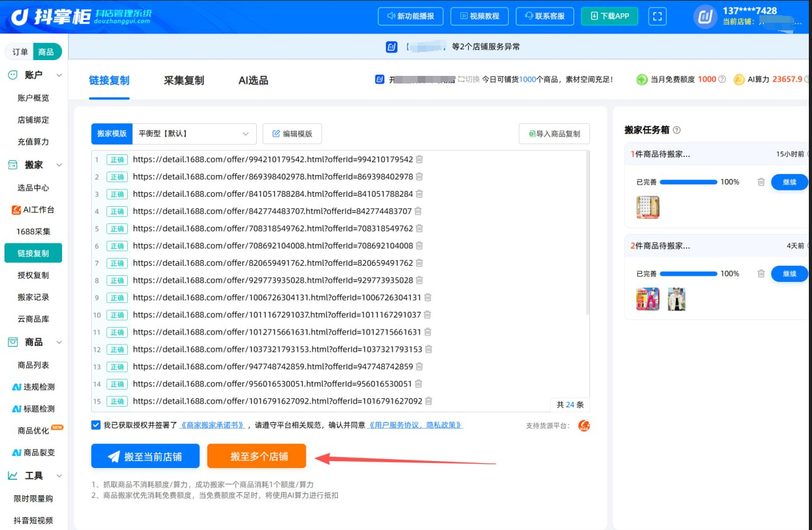Open help icon beside 搬家任务箱
Image resolution: width=812 pixels, height=530 pixels.
[677, 130]
